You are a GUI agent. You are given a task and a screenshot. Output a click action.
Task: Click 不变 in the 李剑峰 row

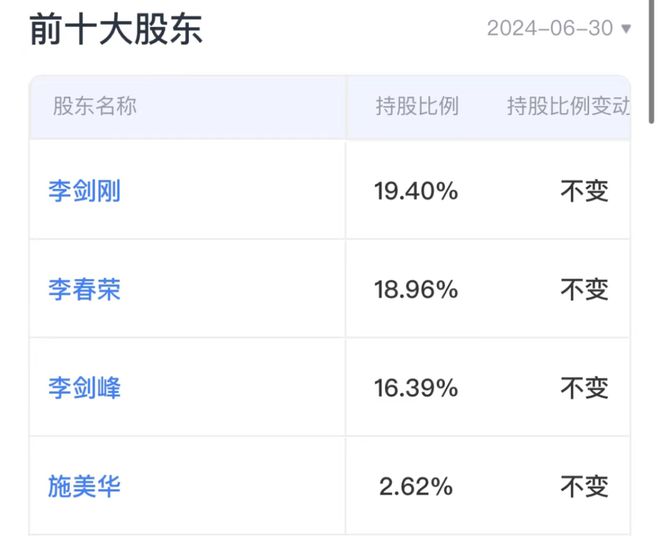584,388
